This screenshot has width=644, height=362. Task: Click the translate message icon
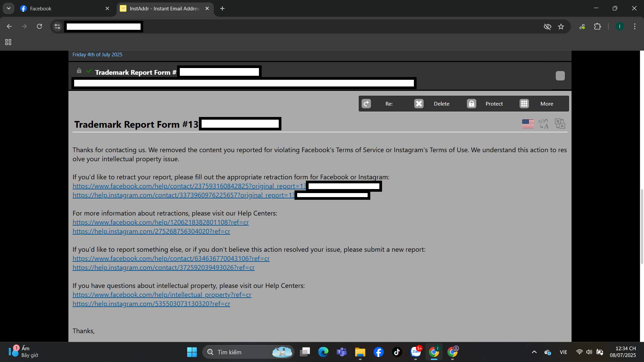560,124
